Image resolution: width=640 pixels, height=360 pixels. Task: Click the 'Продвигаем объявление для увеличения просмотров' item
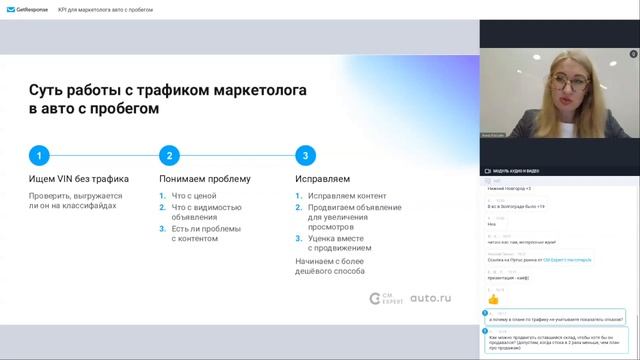click(349, 217)
